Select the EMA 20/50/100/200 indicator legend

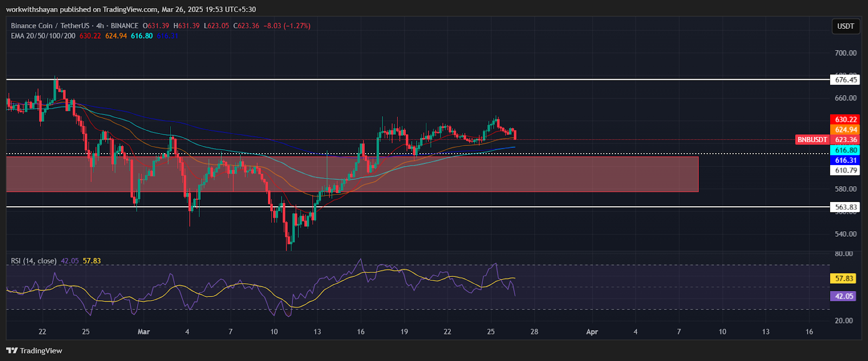click(43, 36)
